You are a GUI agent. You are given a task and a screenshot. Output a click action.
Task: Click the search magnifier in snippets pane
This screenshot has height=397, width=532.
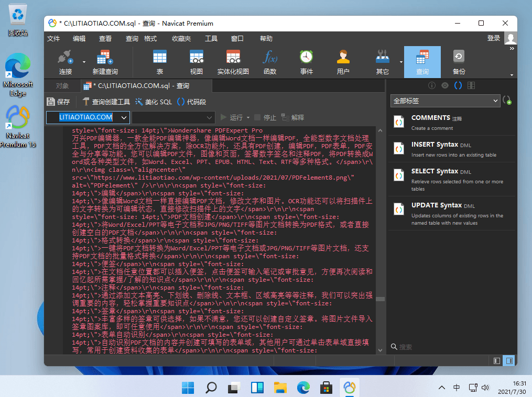point(394,347)
